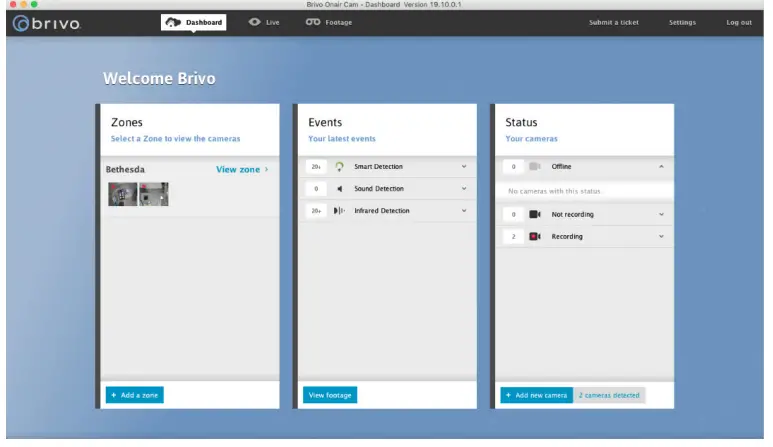Click the Offline camera icon
Viewport: 773px width, 447px height.
(x=535, y=167)
